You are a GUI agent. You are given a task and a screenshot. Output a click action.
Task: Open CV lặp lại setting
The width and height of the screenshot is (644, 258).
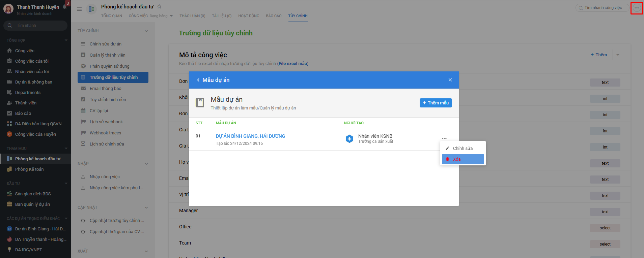113,110
